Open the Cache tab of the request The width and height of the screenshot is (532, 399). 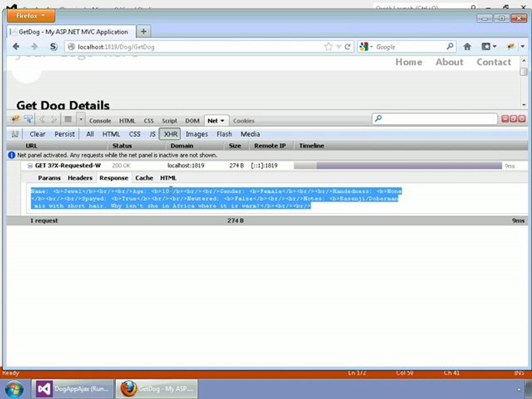[144, 178]
